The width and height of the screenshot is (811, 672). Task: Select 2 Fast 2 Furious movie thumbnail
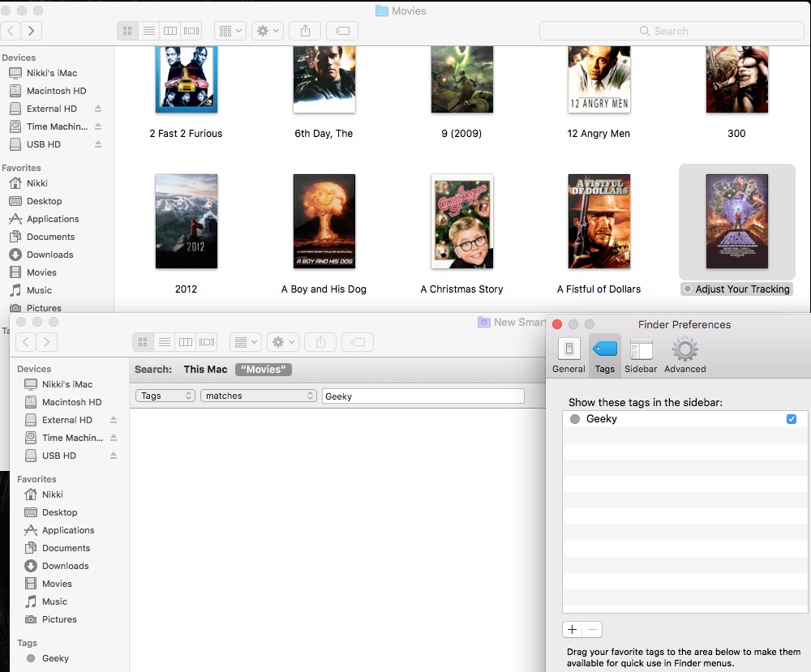187,79
